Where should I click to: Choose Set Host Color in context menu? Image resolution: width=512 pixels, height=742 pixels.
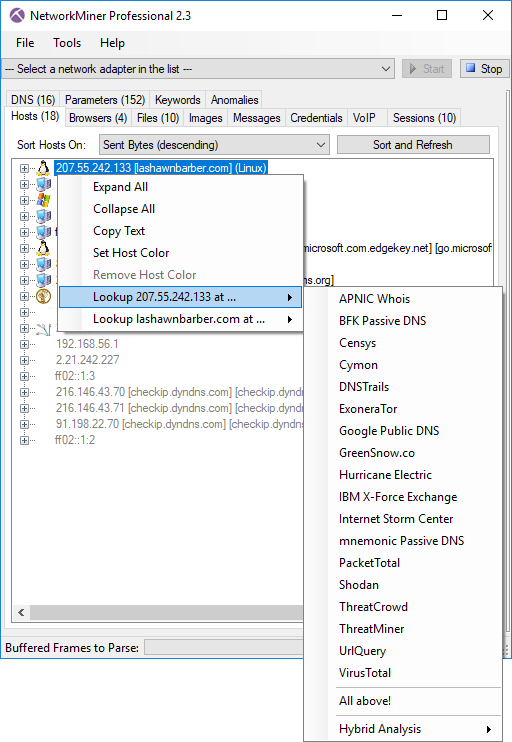(180, 253)
